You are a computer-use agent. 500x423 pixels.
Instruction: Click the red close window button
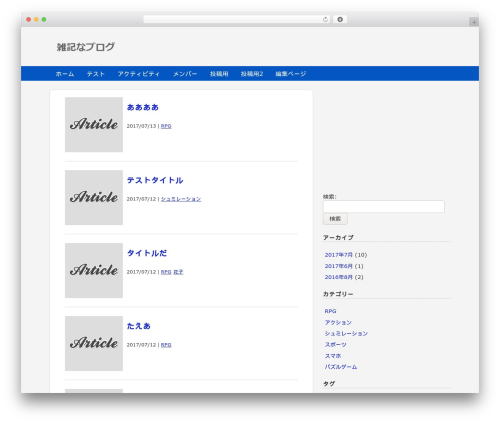29,19
